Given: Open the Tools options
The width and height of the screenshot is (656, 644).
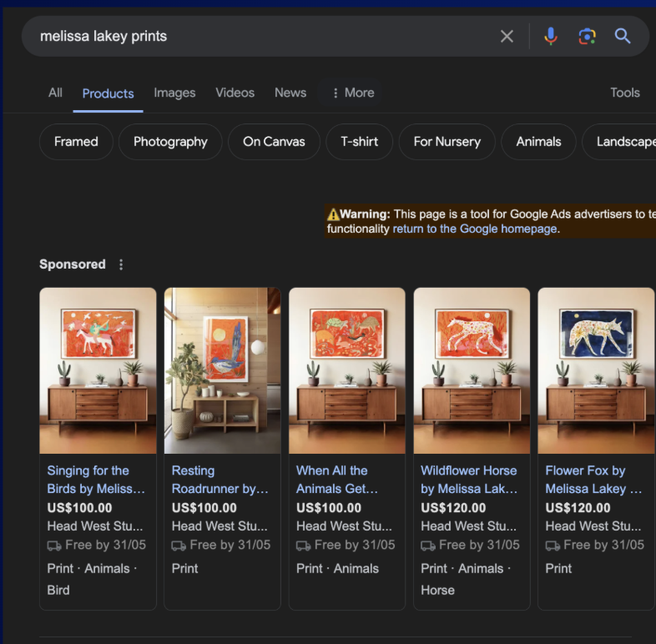Looking at the screenshot, I should point(624,93).
